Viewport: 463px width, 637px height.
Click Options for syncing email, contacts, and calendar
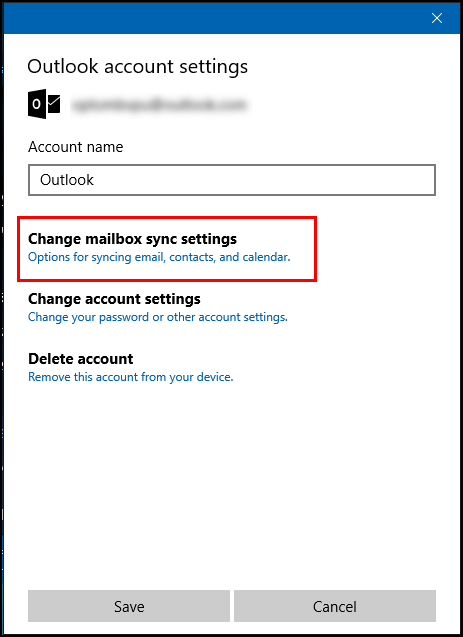pos(159,257)
